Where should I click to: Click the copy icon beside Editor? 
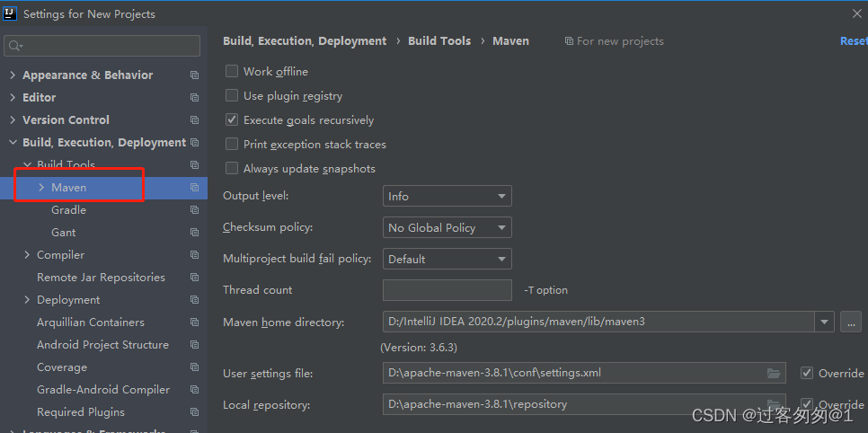tap(194, 97)
